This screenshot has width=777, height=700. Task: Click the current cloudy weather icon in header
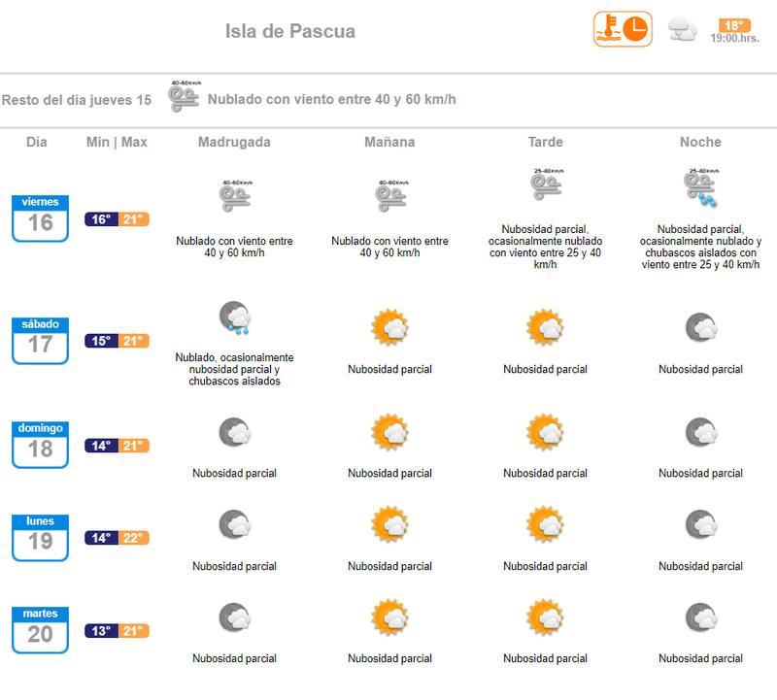click(x=682, y=29)
